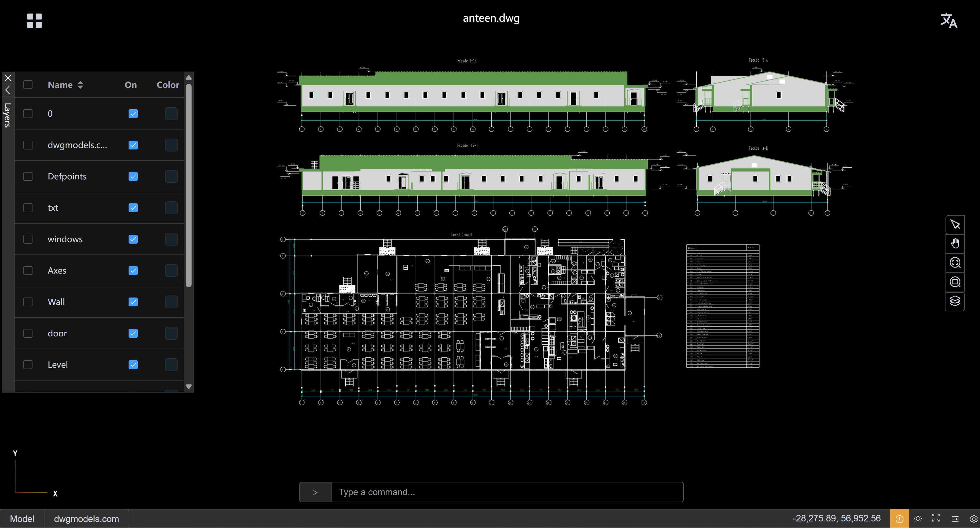Click the translate language icon top right
Viewport: 980px width, 528px height.
949,21
